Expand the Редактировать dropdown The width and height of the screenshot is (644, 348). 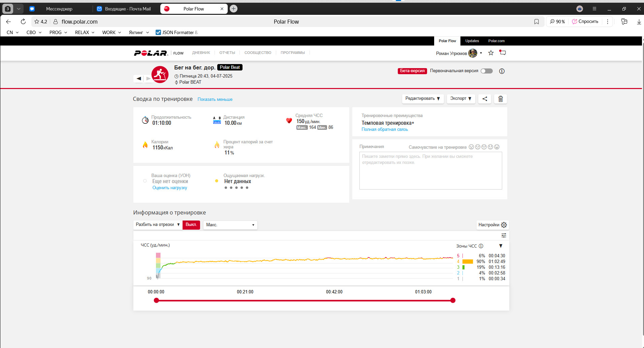pyautogui.click(x=423, y=99)
